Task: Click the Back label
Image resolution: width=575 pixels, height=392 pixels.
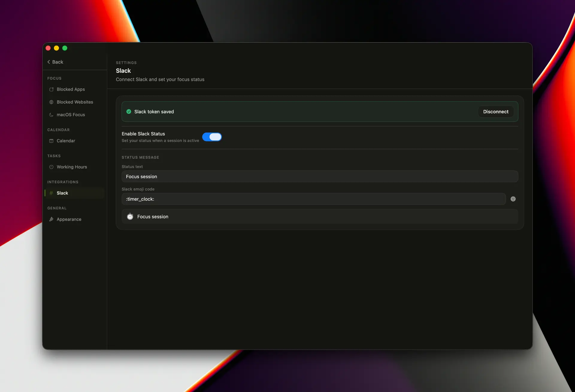Action: click(57, 62)
